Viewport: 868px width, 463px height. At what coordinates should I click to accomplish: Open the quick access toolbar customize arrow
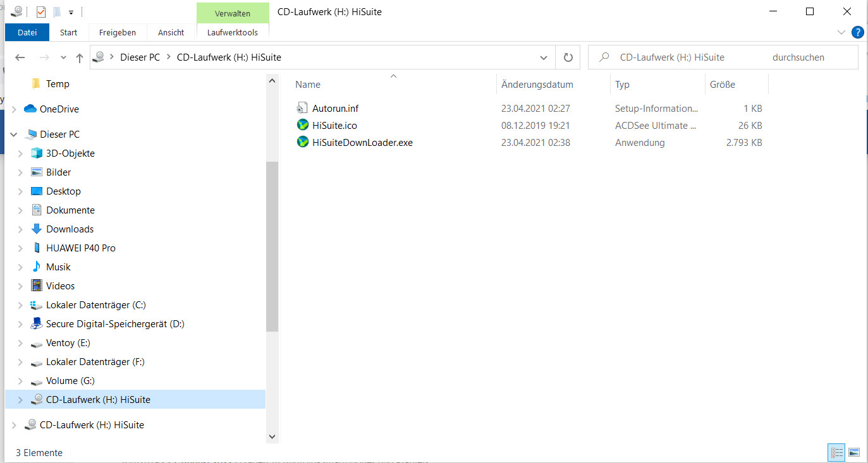pos(71,13)
